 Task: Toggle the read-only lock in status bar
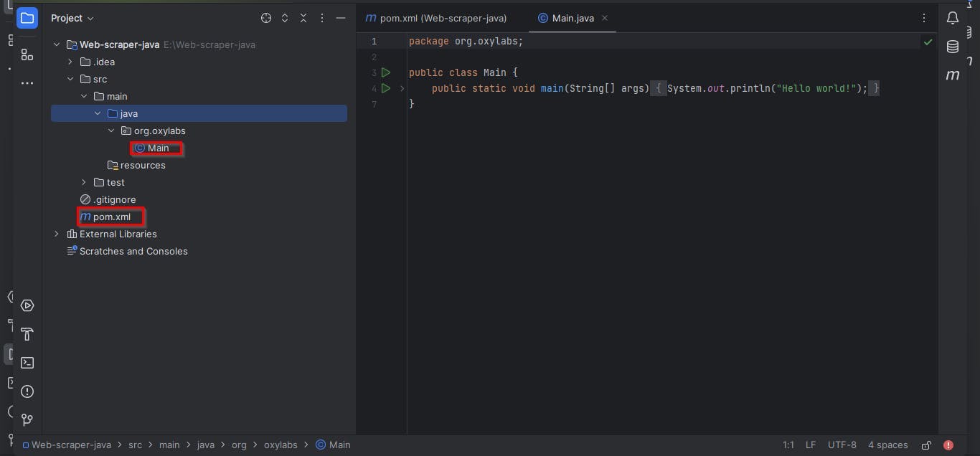tap(927, 445)
